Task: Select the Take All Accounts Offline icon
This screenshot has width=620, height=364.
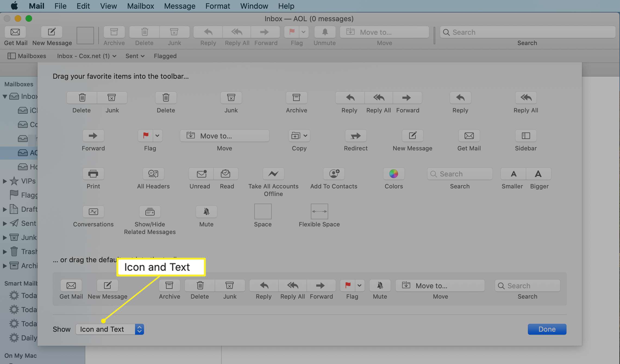Action: [x=273, y=173]
